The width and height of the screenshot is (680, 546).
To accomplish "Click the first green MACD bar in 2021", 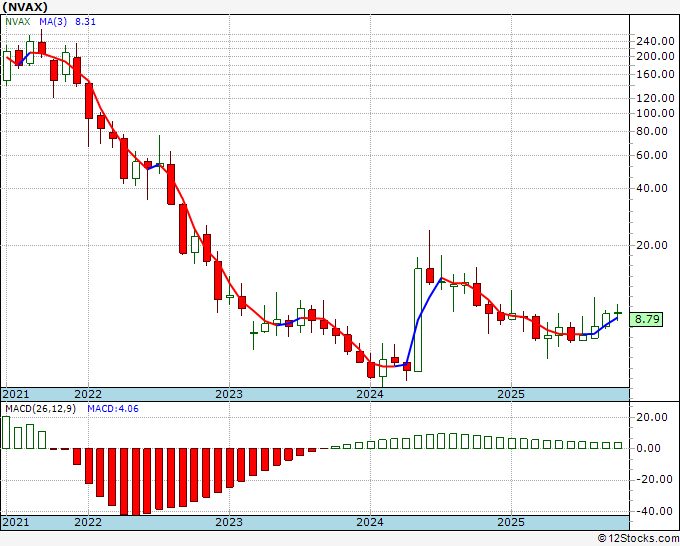I will pyautogui.click(x=6, y=432).
